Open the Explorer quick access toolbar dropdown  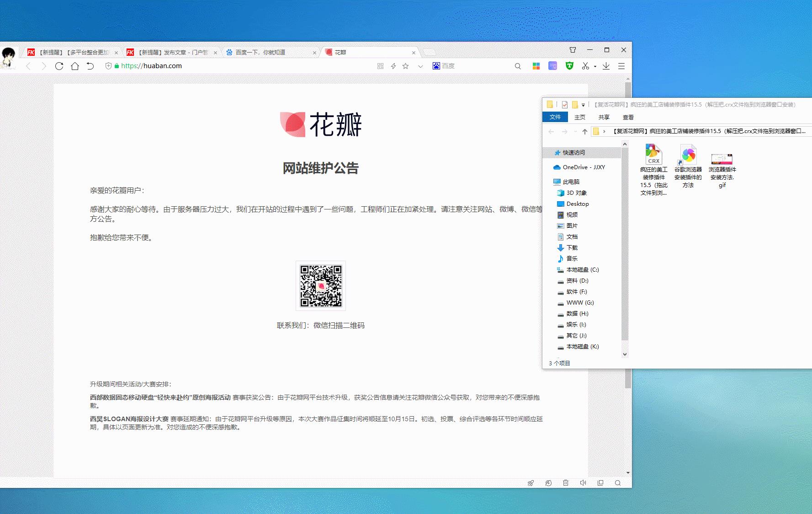pos(583,105)
